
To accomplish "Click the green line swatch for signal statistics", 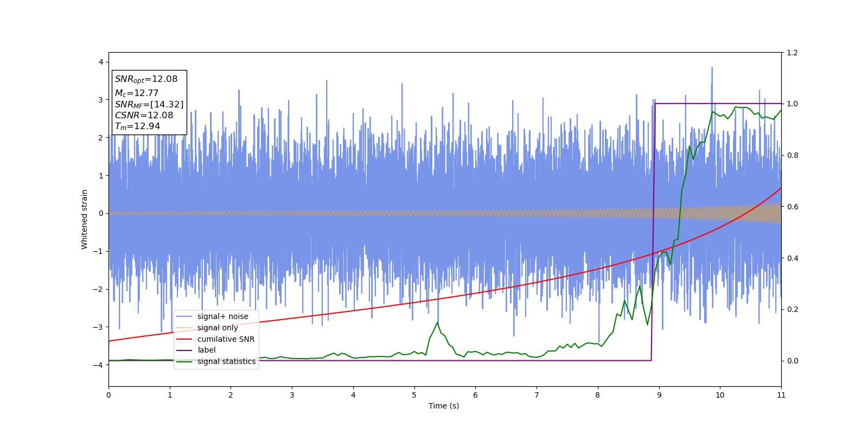I will (184, 361).
